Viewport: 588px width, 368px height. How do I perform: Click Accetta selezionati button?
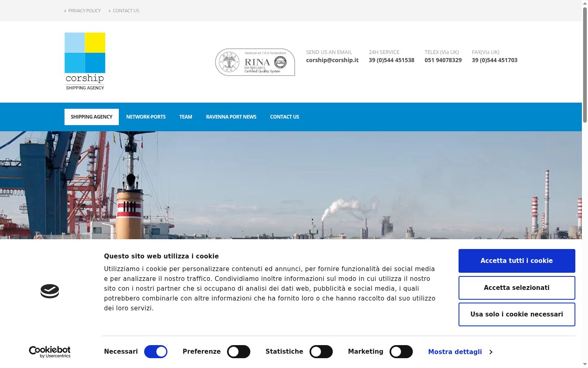tap(517, 288)
